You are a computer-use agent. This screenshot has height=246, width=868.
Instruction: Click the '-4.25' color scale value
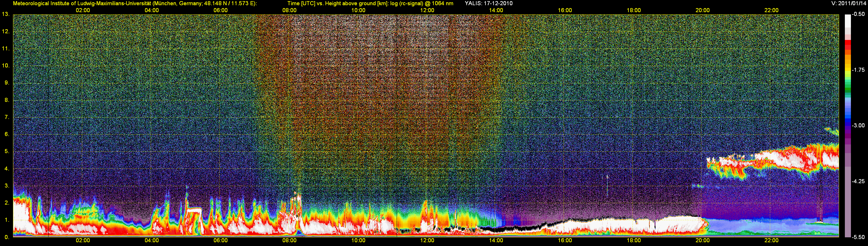pos(858,181)
